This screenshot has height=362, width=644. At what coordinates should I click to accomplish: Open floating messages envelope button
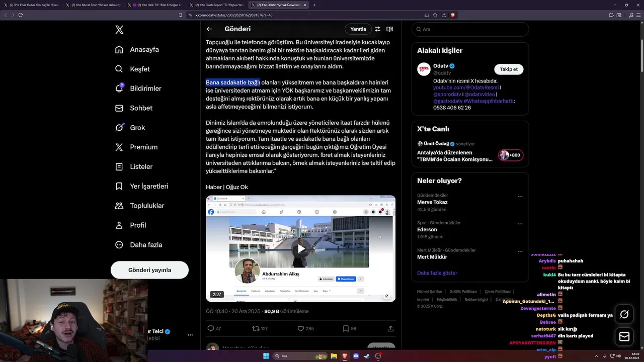pyautogui.click(x=624, y=336)
